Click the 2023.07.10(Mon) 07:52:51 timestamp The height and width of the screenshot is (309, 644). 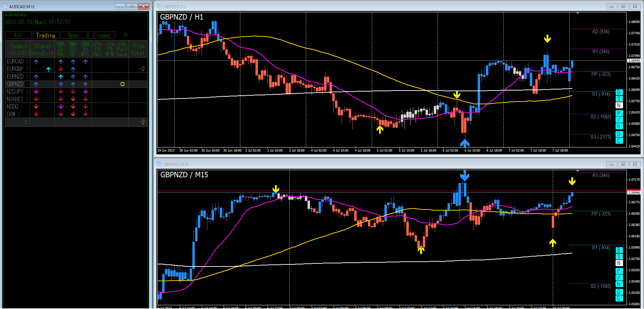(x=38, y=22)
